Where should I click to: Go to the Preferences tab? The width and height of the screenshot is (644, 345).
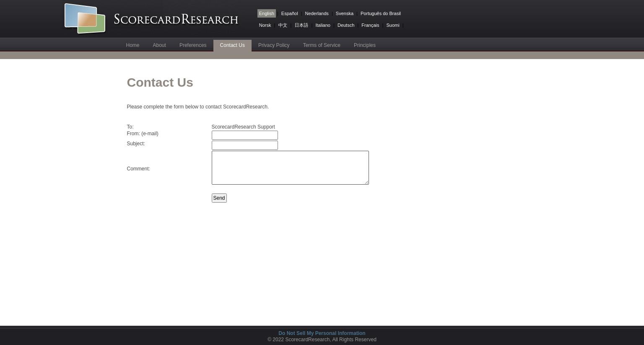(193, 45)
